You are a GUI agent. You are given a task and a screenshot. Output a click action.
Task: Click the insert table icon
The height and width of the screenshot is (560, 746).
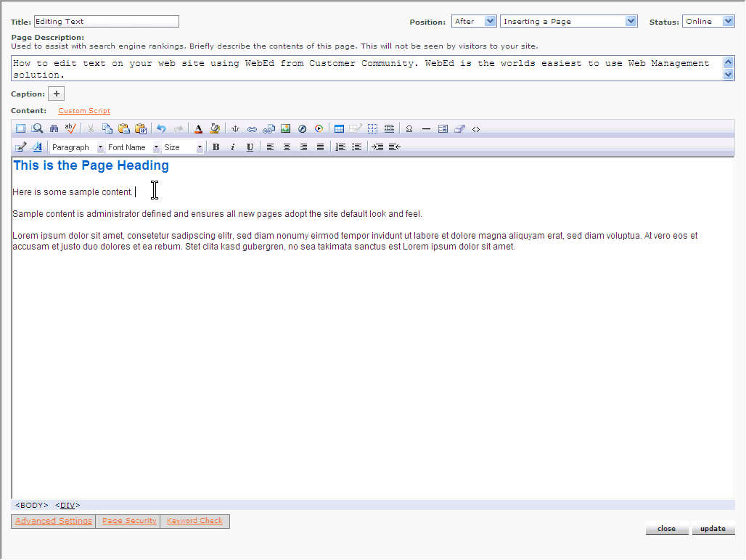pos(339,129)
